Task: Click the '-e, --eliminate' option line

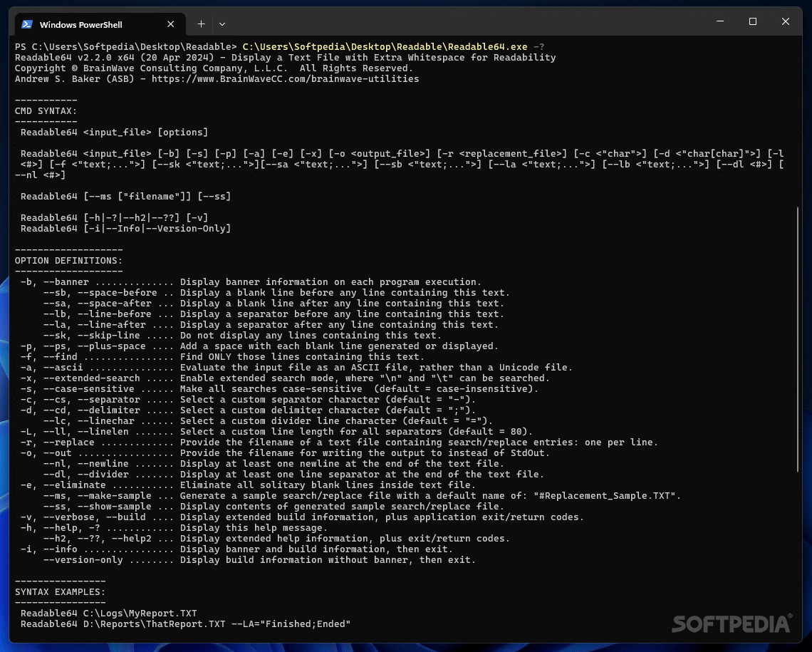Action: click(248, 485)
